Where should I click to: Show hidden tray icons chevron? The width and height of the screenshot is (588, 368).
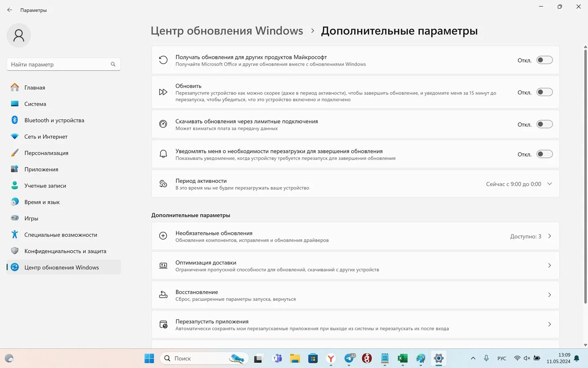coord(473,358)
